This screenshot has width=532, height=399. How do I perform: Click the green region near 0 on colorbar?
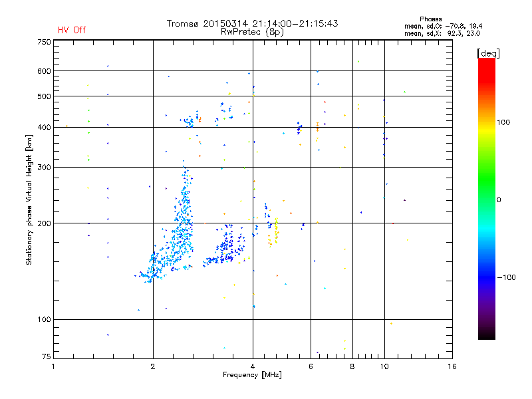487,199
